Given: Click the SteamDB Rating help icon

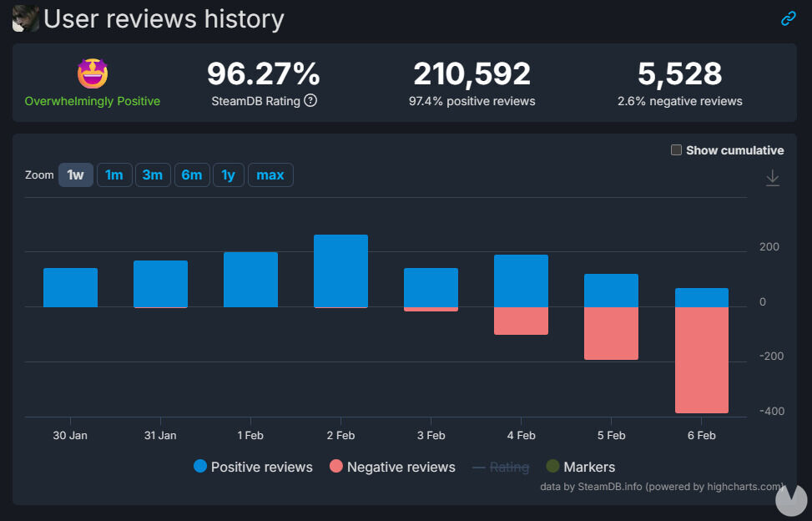Looking at the screenshot, I should pos(310,101).
